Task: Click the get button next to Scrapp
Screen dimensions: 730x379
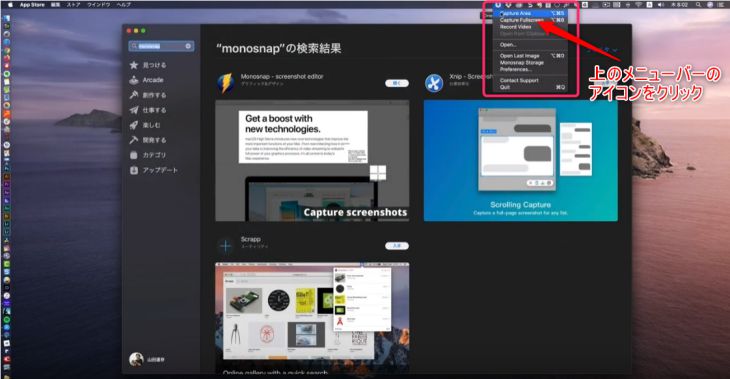Action: pyautogui.click(x=397, y=246)
